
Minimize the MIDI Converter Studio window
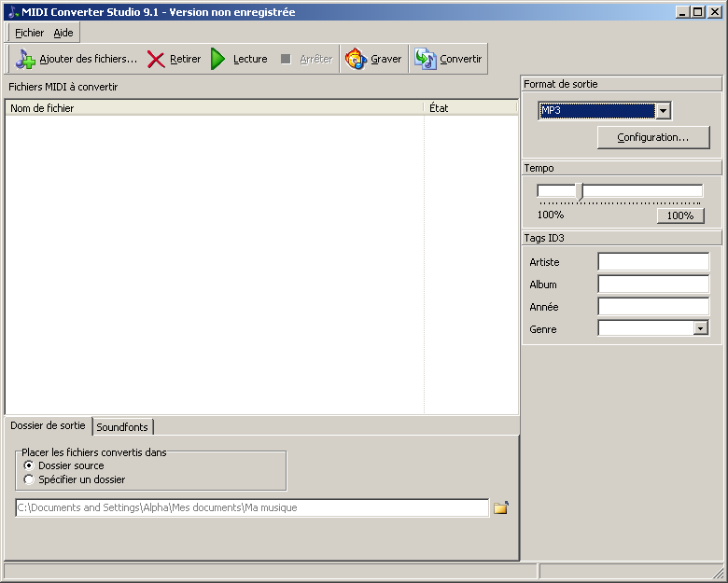point(682,12)
